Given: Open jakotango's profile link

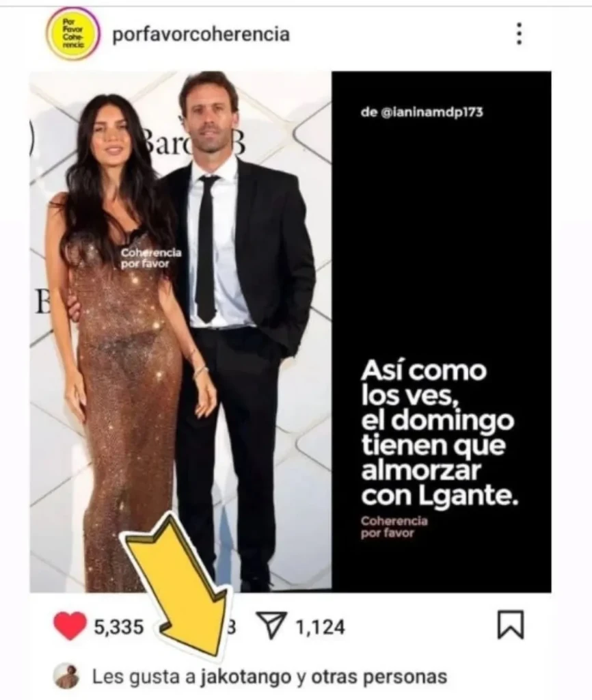Looking at the screenshot, I should pos(245,677).
